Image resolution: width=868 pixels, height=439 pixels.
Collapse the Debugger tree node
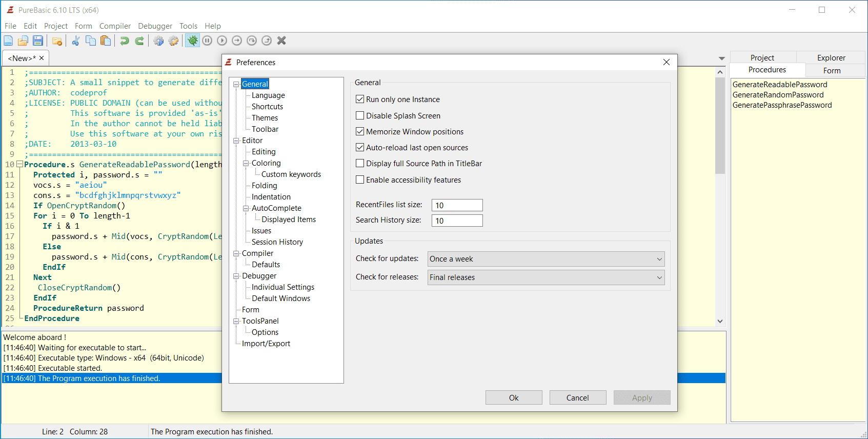tap(236, 276)
